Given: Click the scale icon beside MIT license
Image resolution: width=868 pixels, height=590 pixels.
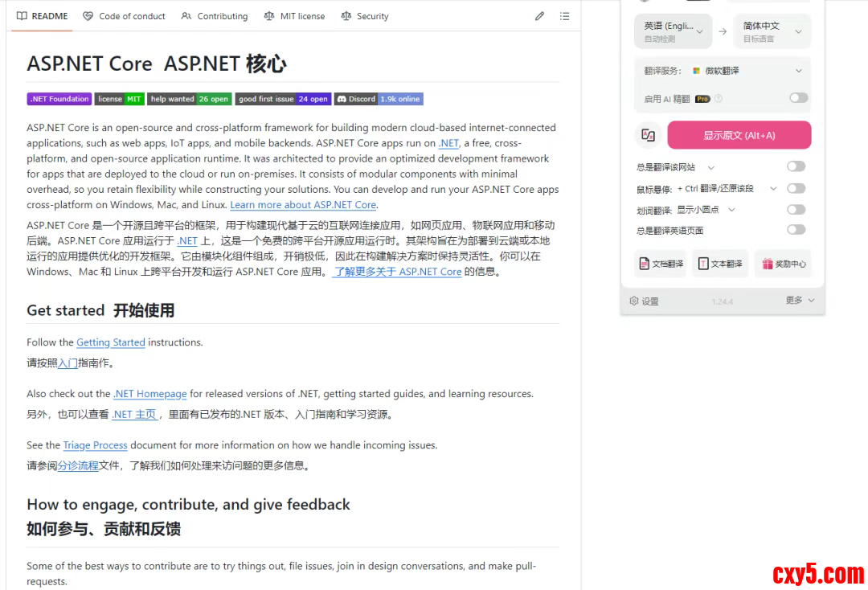Looking at the screenshot, I should (269, 16).
